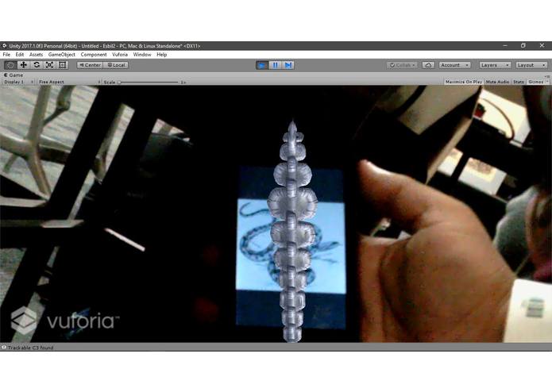The height and width of the screenshot is (392, 552).
Task: Open the cloud Services icon
Action: tap(428, 65)
